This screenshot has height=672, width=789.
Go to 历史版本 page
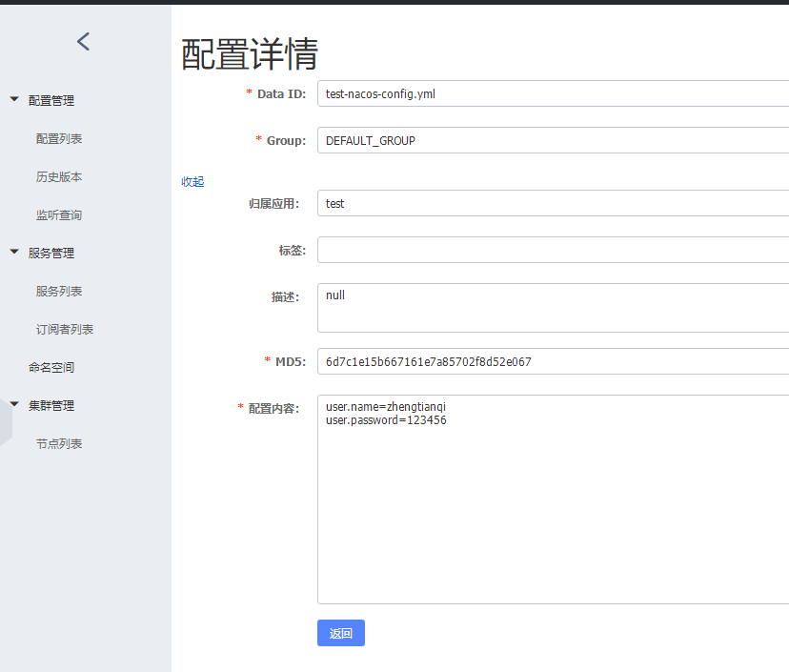(59, 176)
